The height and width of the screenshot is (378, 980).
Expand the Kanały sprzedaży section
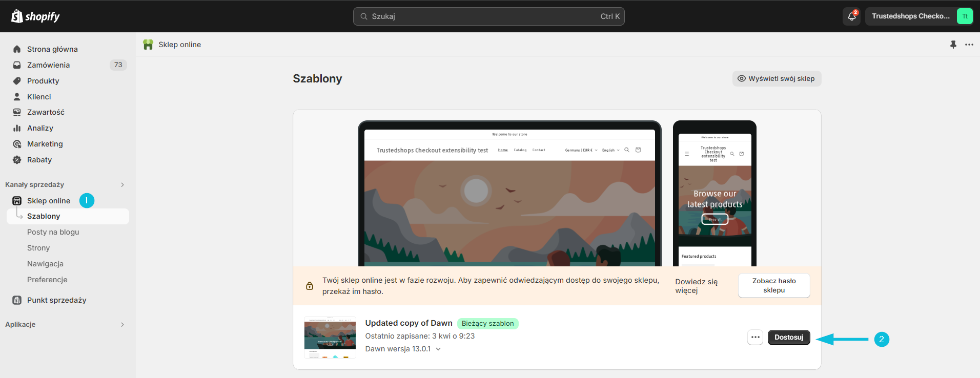coord(122,185)
